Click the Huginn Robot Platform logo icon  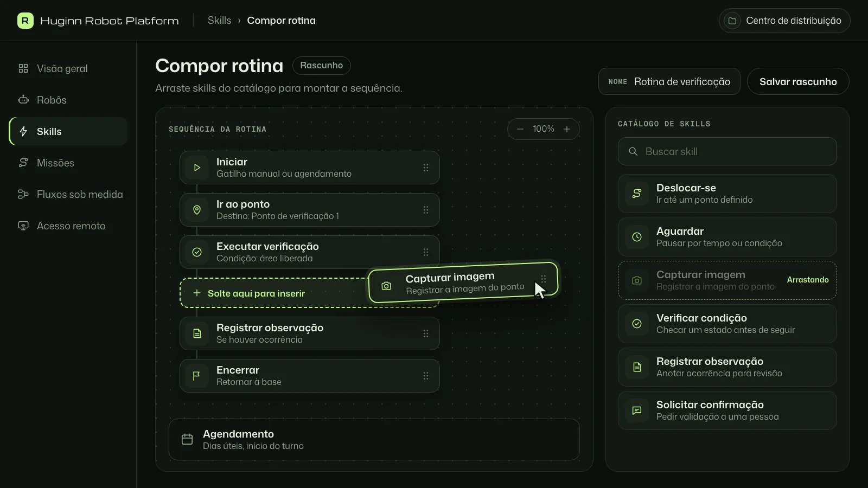coord(25,21)
